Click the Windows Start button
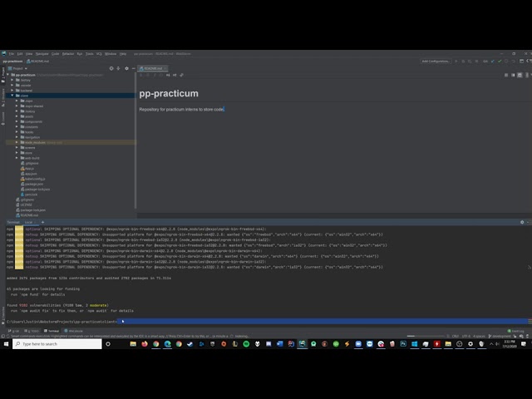Image resolution: width=532 pixels, height=399 pixels. click(6, 344)
